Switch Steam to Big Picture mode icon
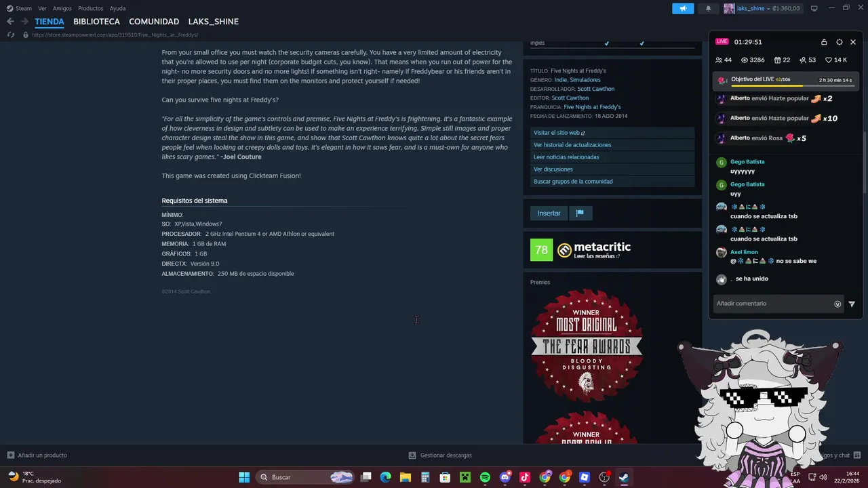 pos(814,8)
